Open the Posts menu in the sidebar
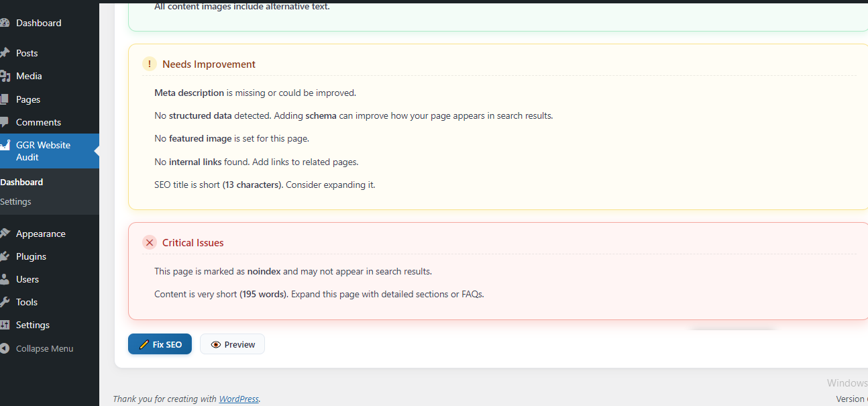The image size is (868, 406). pyautogui.click(x=27, y=52)
